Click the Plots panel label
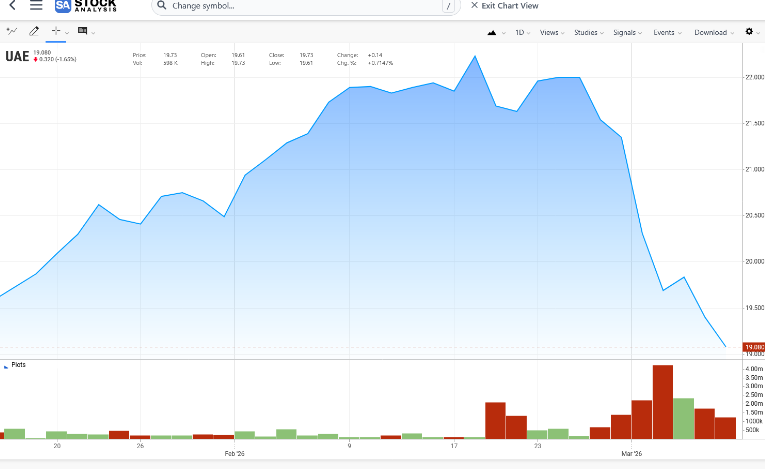Screen dimensions: 765x469 tap(19, 365)
